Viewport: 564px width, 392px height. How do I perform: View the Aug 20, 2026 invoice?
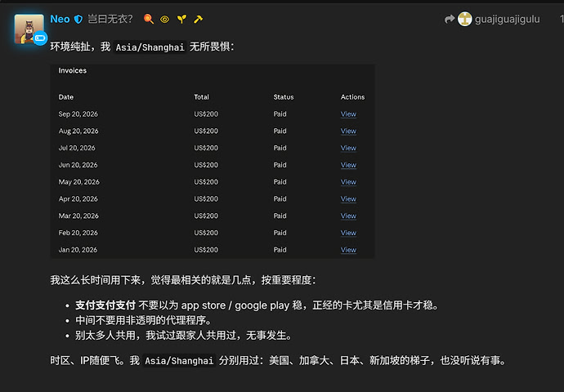[348, 131]
